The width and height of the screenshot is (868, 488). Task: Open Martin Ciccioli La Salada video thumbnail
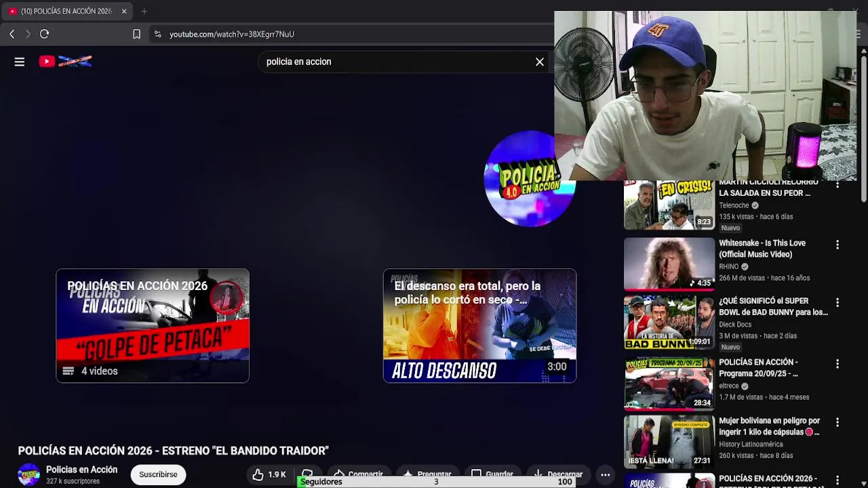coord(669,206)
